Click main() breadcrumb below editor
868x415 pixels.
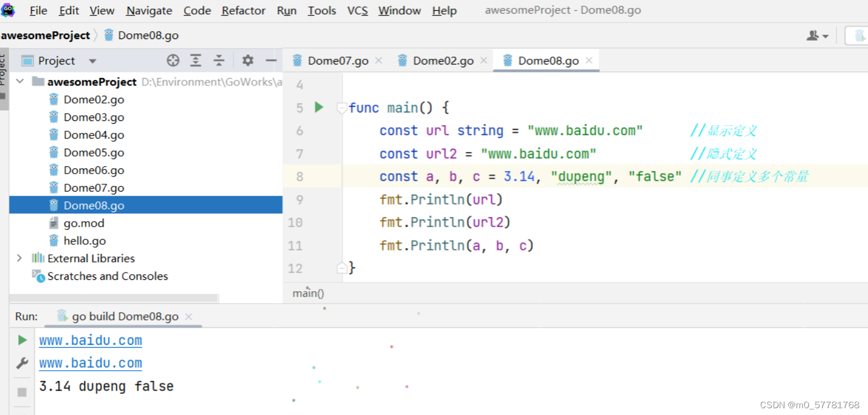click(308, 293)
